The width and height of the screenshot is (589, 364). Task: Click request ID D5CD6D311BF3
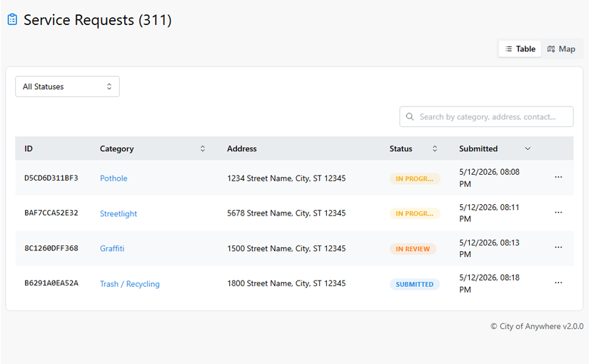pos(51,178)
